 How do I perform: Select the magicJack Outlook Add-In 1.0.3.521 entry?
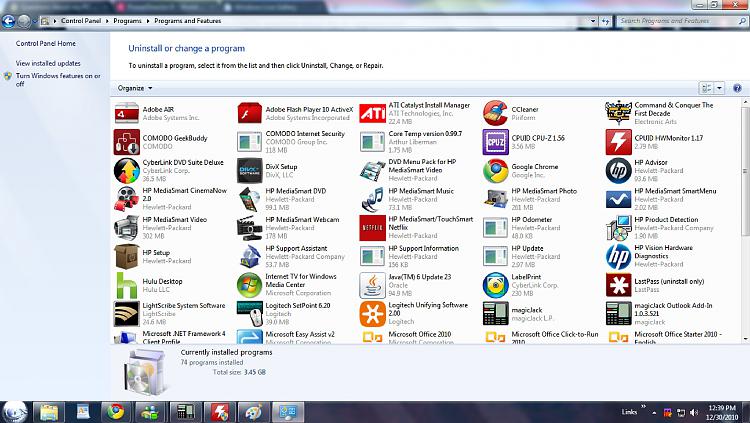[x=665, y=314]
